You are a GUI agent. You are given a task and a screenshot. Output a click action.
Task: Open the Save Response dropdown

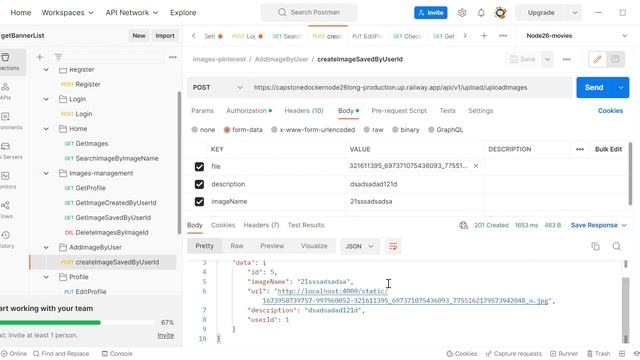(x=598, y=225)
